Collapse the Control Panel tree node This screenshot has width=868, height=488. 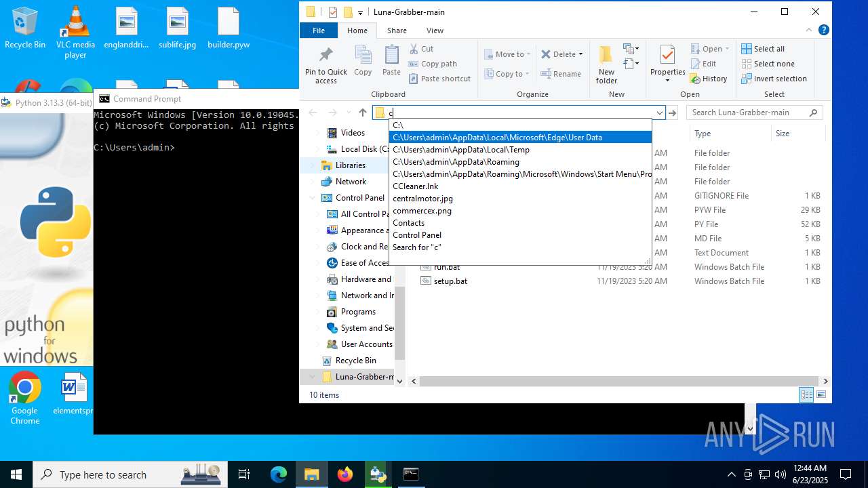pyautogui.click(x=312, y=198)
